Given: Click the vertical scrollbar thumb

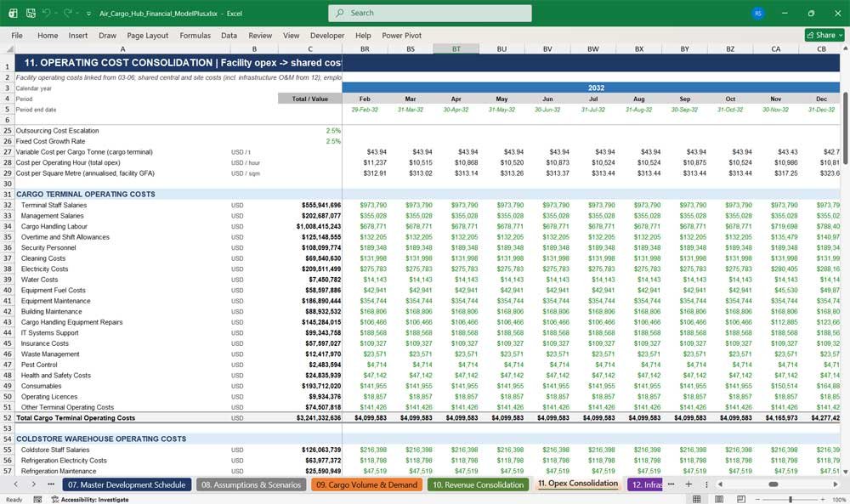Looking at the screenshot, I should tap(845, 127).
